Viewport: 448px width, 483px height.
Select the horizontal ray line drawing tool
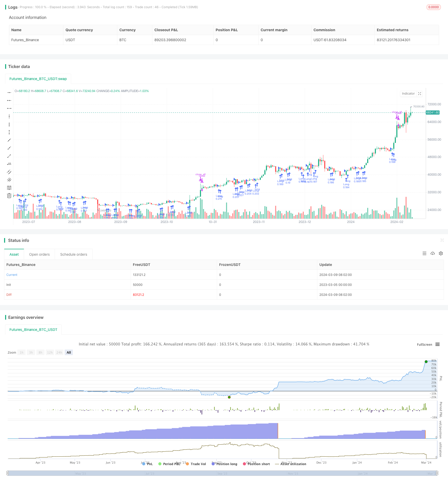[9, 100]
